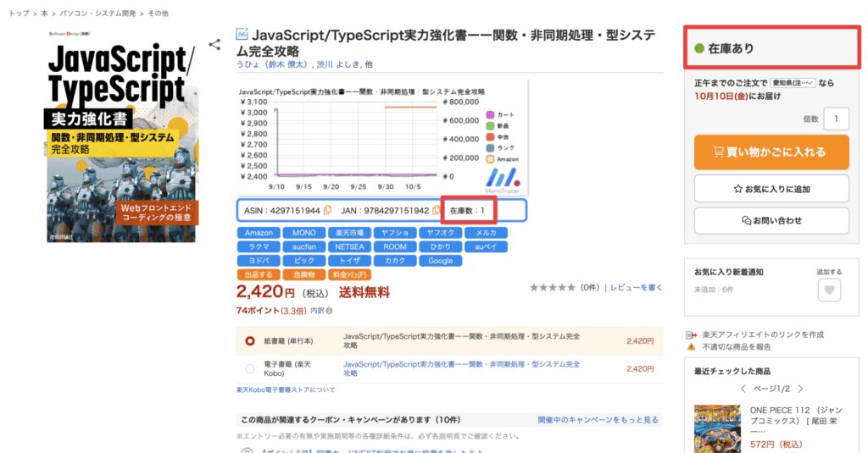Image resolution: width=868 pixels, height=453 pixels.
Task: Click the info icon next to 内訳
Action: point(330,311)
